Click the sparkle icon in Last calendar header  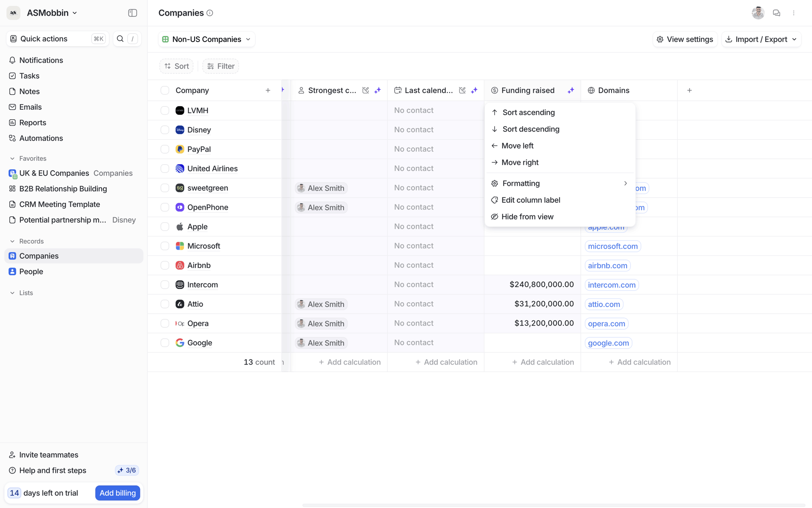[x=474, y=90]
